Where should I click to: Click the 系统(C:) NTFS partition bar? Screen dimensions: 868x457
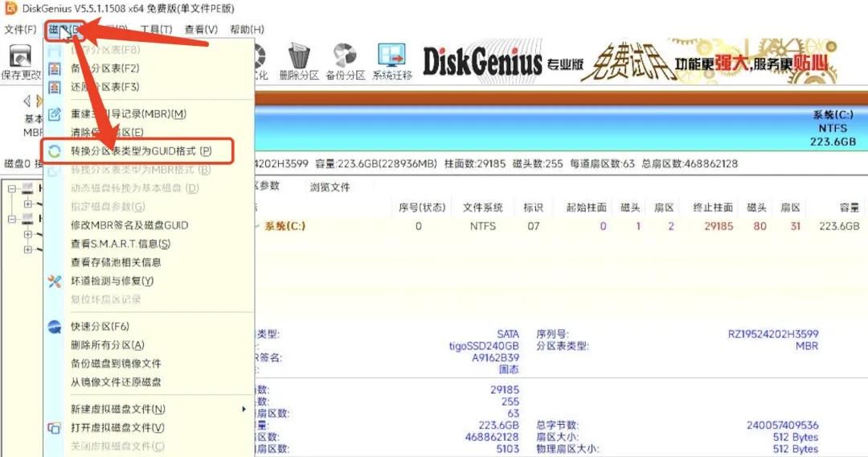point(559,128)
